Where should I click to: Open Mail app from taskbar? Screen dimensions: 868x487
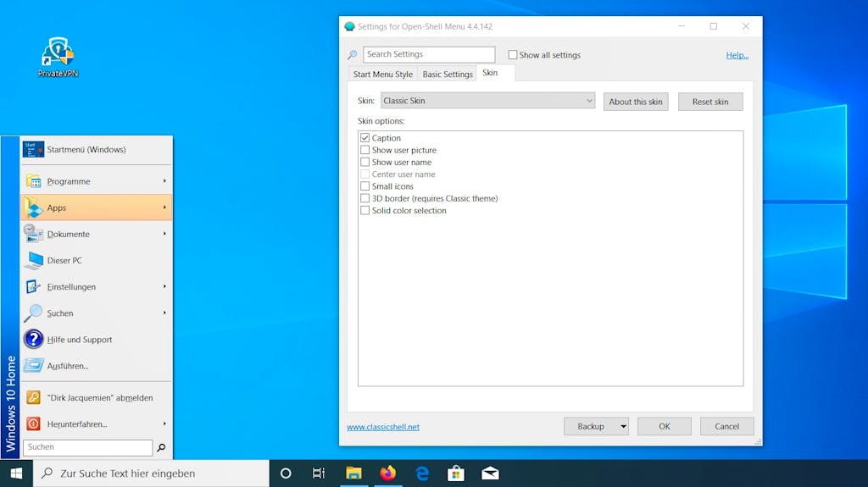[491, 473]
